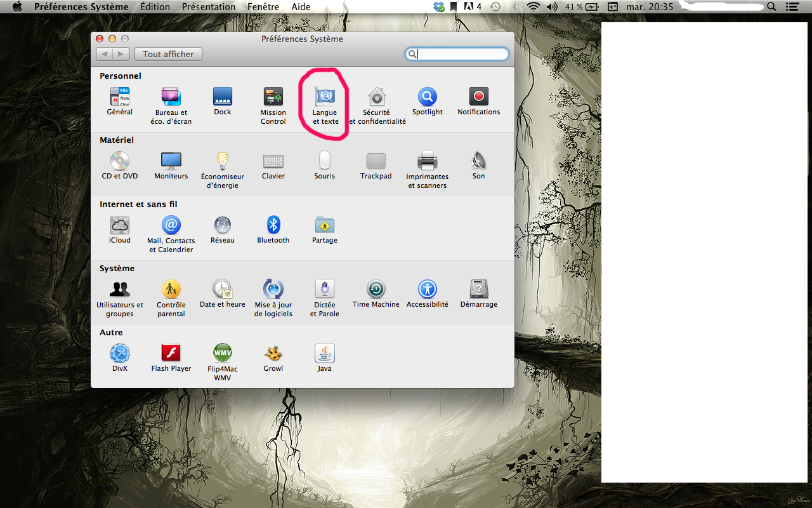This screenshot has height=508, width=812.
Task: Open the Présentation menu
Action: (209, 7)
